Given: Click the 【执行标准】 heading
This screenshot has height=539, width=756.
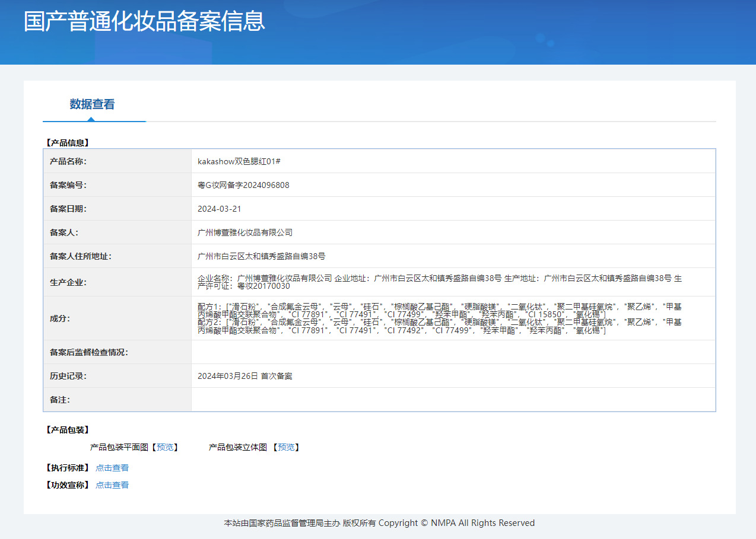Looking at the screenshot, I should pos(67,468).
